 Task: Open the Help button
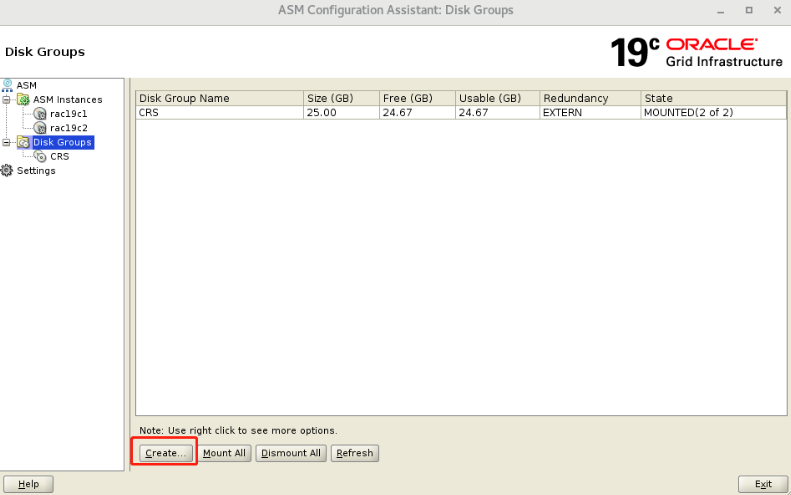pos(28,484)
